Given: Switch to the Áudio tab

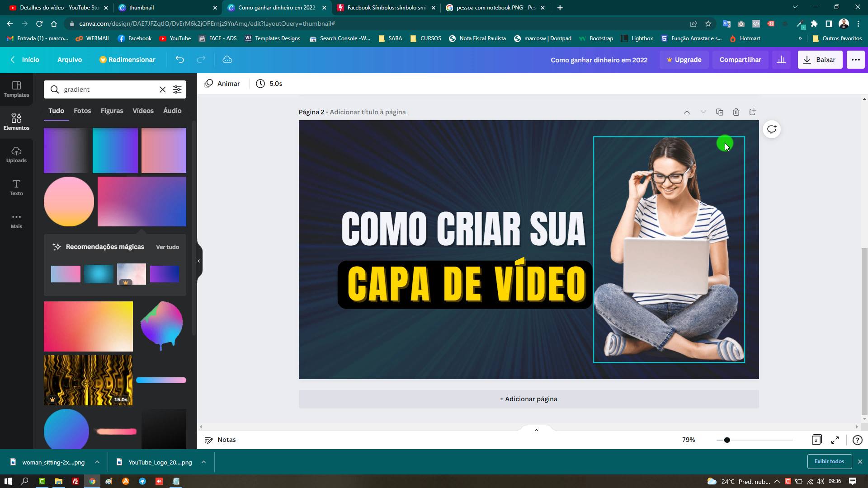Looking at the screenshot, I should (x=172, y=111).
